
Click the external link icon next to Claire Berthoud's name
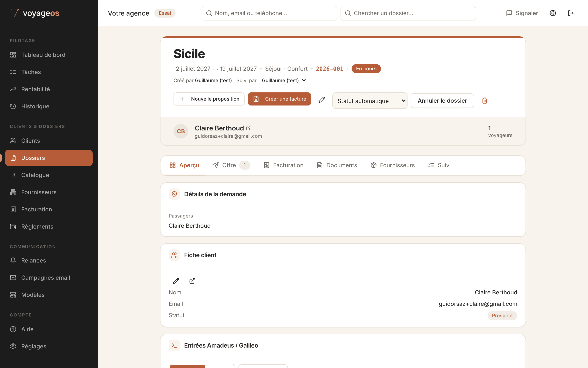click(248, 128)
